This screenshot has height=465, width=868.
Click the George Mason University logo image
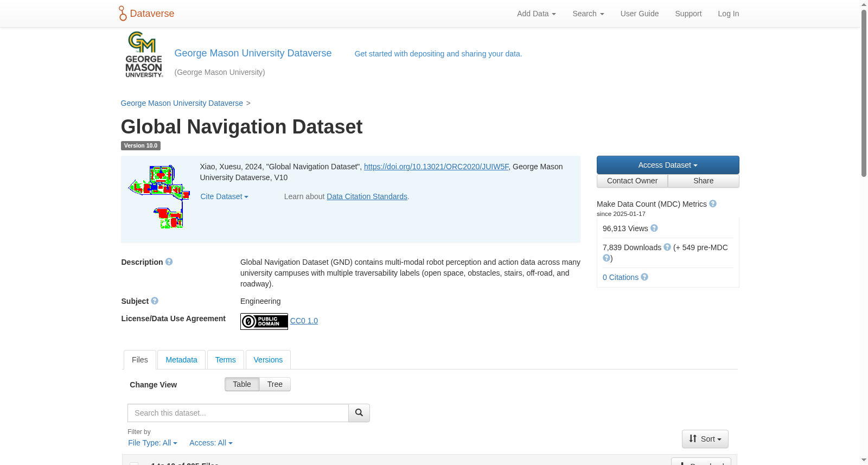(x=144, y=55)
